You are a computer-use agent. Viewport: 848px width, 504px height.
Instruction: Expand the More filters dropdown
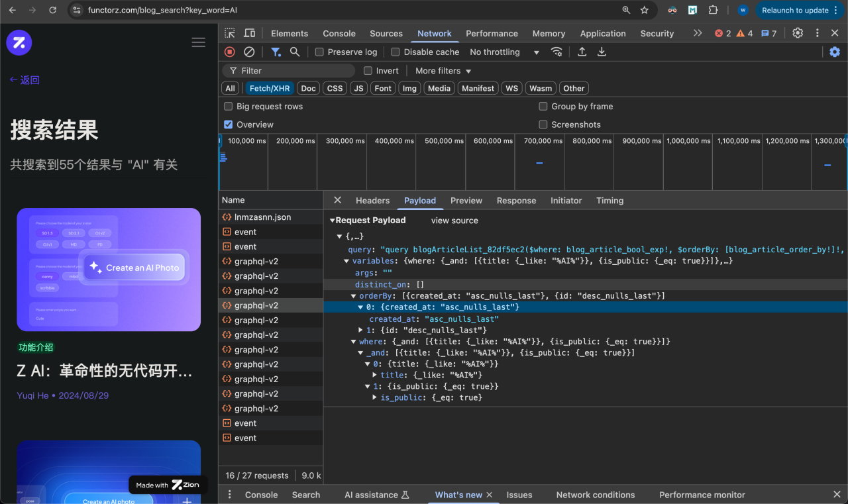443,71
